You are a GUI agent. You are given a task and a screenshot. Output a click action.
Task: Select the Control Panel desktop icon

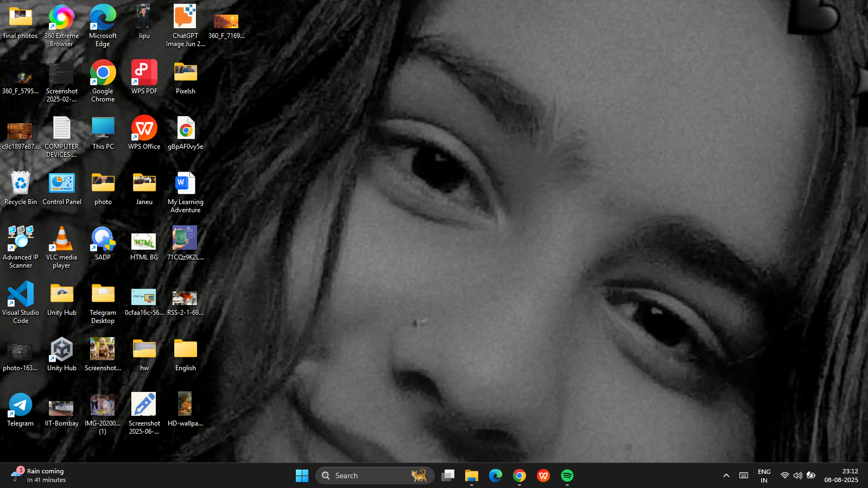[61, 184]
